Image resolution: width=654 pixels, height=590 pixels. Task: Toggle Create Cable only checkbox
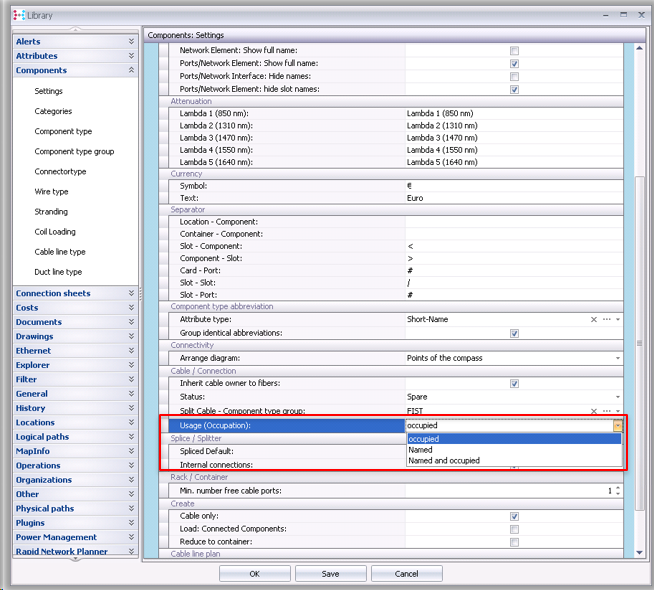[514, 517]
